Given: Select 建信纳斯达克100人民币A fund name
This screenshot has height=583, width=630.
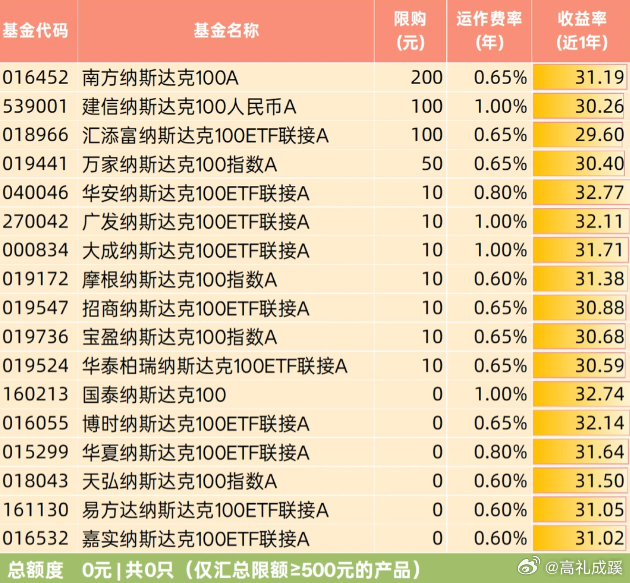Looking at the screenshot, I should click(189, 106).
